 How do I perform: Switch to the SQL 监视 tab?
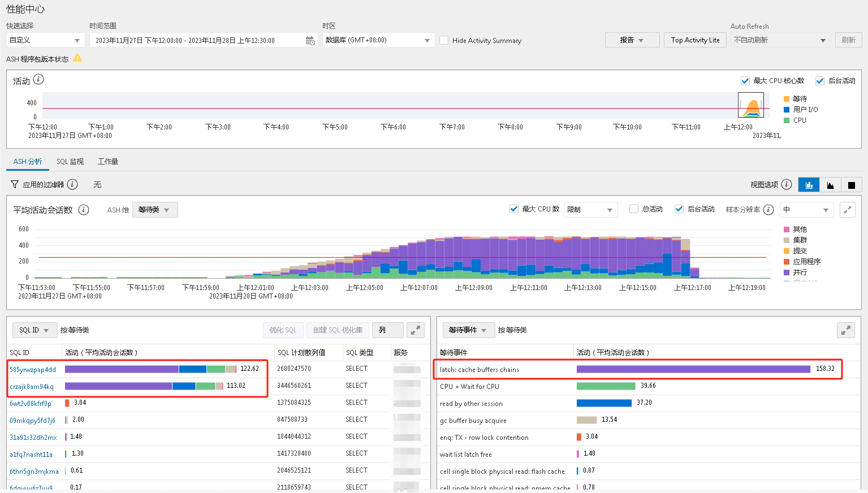pyautogui.click(x=70, y=162)
